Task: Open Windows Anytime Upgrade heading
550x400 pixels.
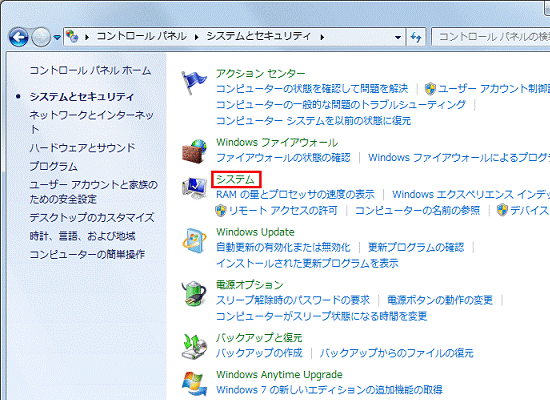Action: coord(279,375)
